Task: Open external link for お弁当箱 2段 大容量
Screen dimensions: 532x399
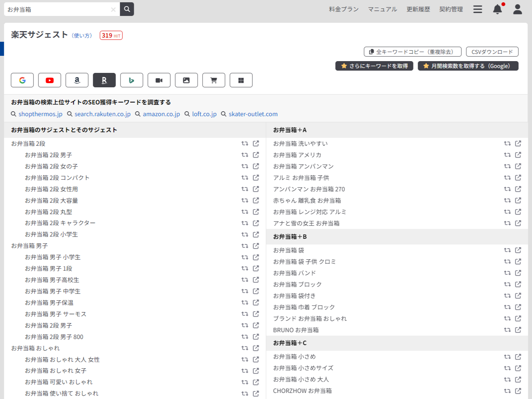Action: (x=256, y=200)
